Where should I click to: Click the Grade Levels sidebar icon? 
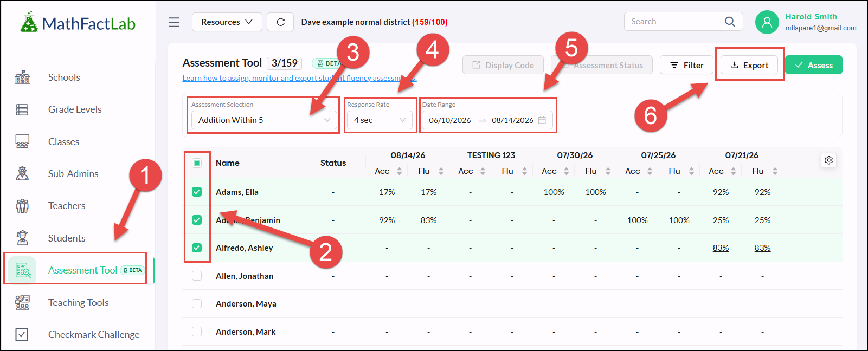(x=22, y=109)
